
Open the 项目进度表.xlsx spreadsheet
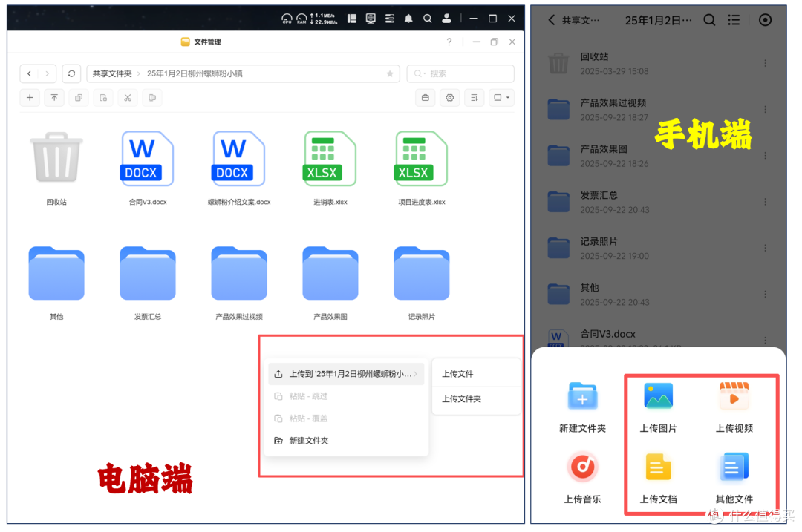tap(421, 159)
